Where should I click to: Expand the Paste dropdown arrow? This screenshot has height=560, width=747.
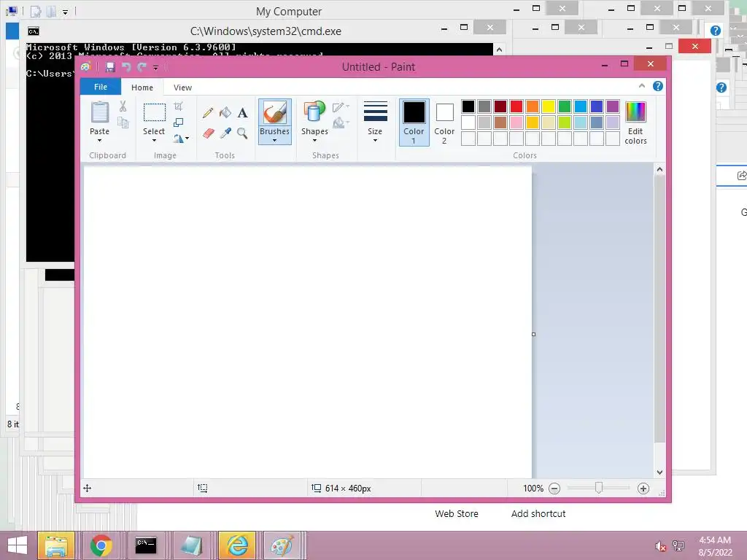[x=99, y=141]
